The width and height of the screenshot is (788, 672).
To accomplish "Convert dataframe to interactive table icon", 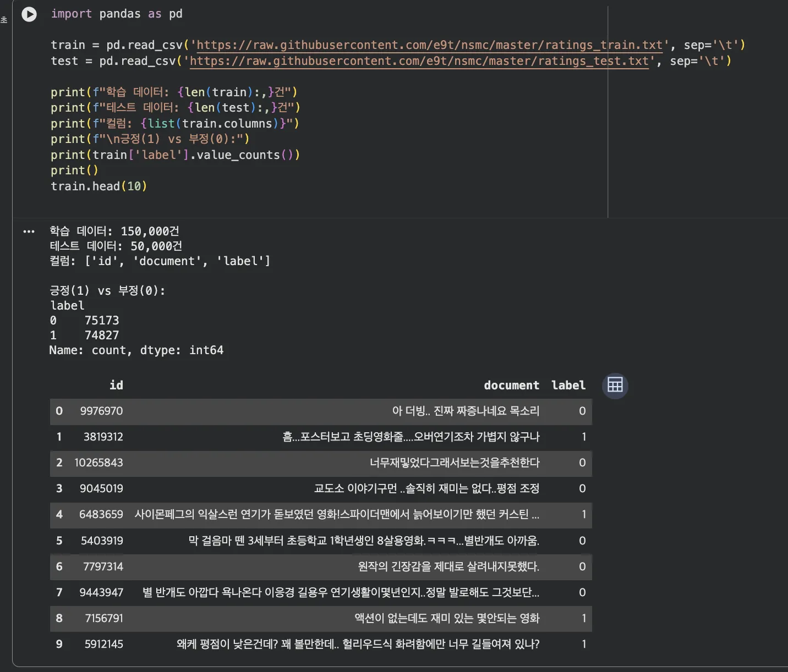I will pos(615,385).
